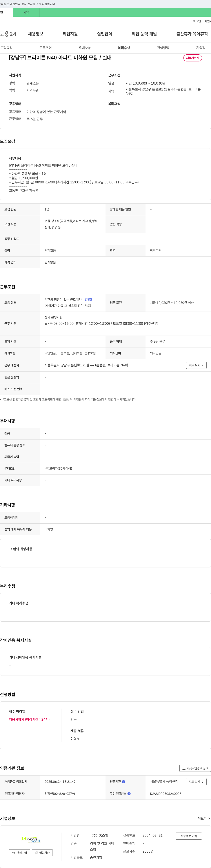Jump to the 근무조건 section tab
Image resolution: width=211 pixels, height=868 pixels.
[x=45, y=48]
